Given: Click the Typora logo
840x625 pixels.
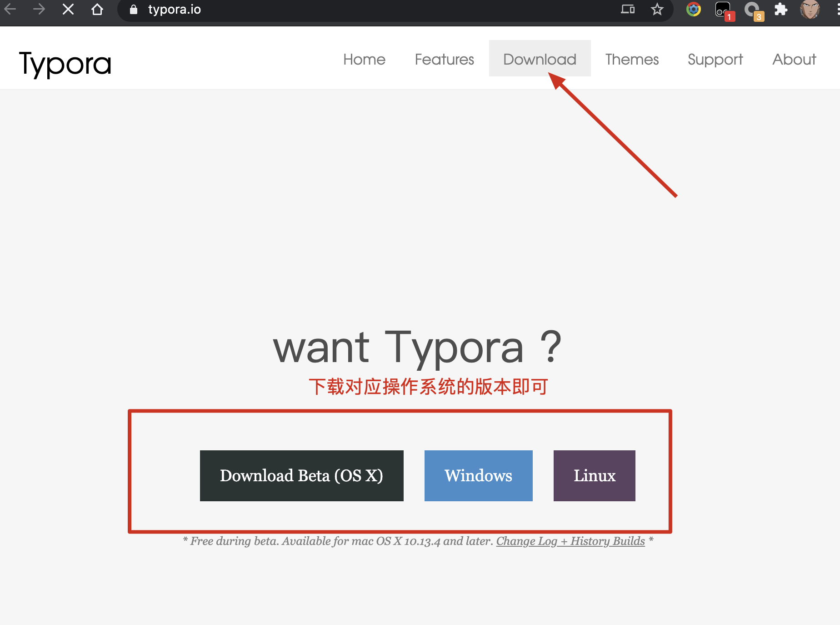Looking at the screenshot, I should click(65, 64).
